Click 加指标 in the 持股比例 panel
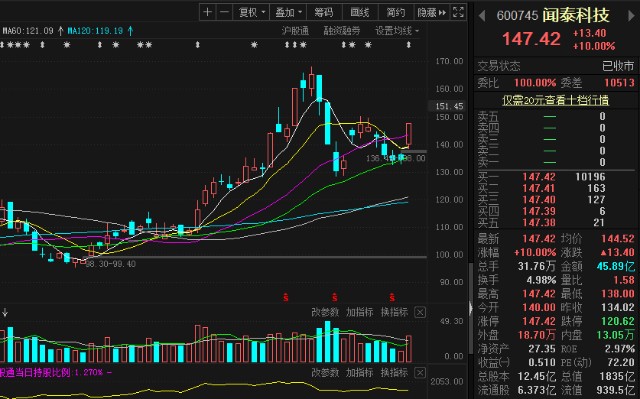The height and width of the screenshot is (399, 640). tap(360, 372)
